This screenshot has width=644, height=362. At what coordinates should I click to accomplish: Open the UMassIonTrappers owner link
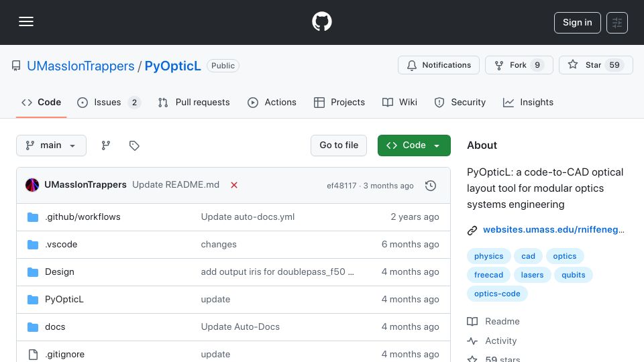click(80, 66)
